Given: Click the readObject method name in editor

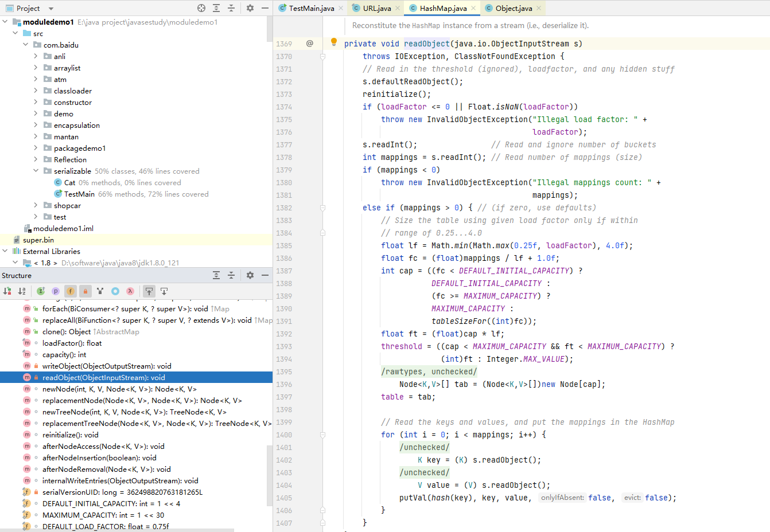Looking at the screenshot, I should (427, 44).
